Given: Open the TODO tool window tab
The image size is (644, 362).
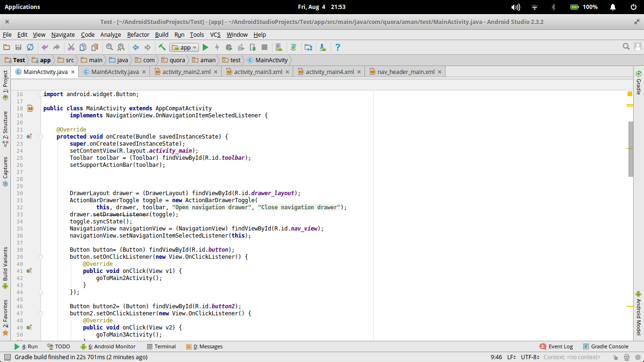Looking at the screenshot, I should 58,346.
